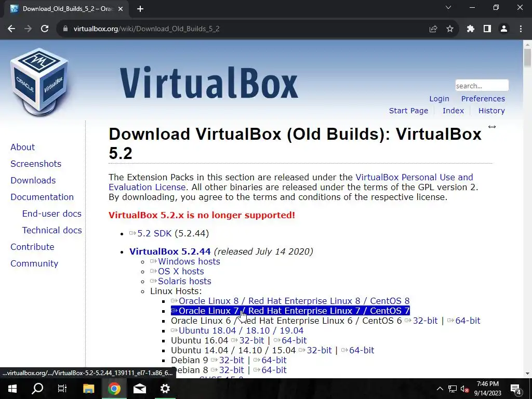Open Mail app from taskbar
The height and width of the screenshot is (399, 532).
tap(139, 389)
